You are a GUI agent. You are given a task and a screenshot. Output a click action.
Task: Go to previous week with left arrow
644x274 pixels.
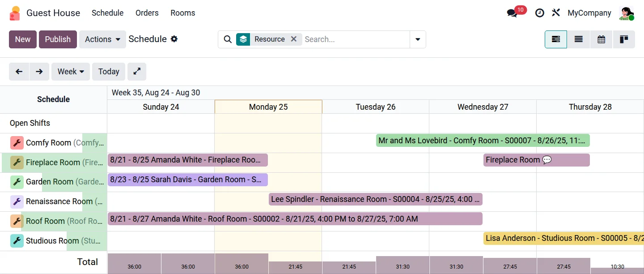19,72
